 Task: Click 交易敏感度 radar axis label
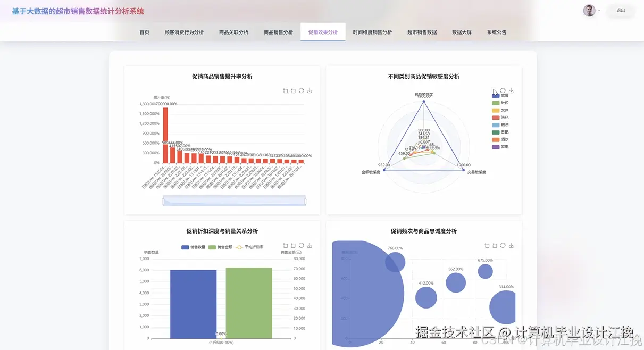click(x=476, y=172)
